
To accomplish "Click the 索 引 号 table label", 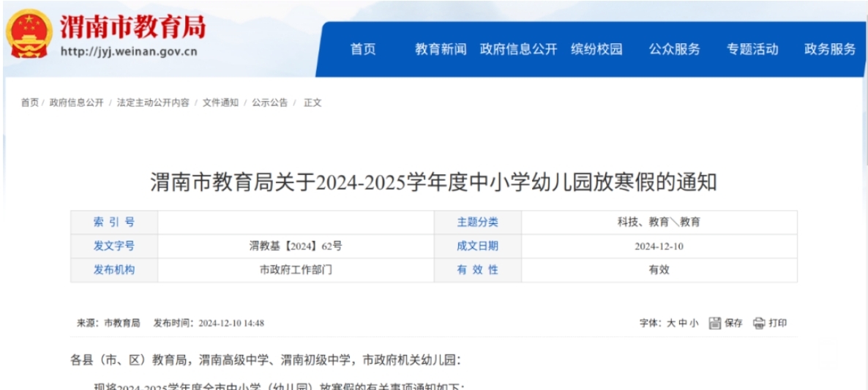I will [114, 222].
